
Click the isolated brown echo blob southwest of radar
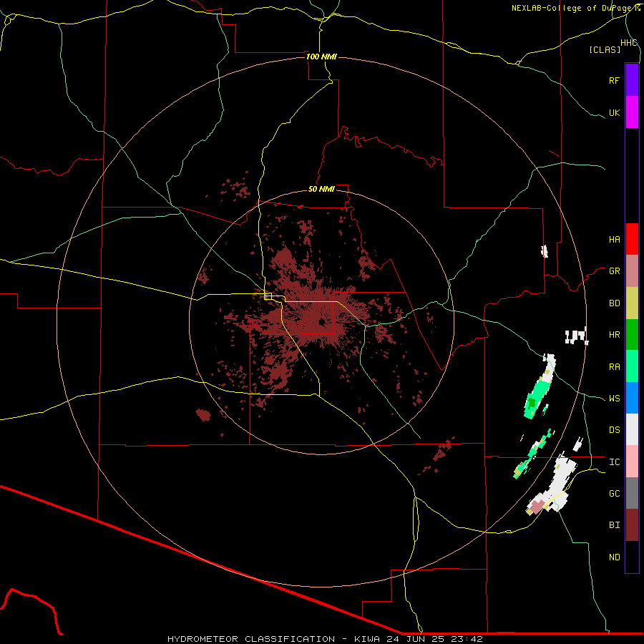click(x=203, y=415)
